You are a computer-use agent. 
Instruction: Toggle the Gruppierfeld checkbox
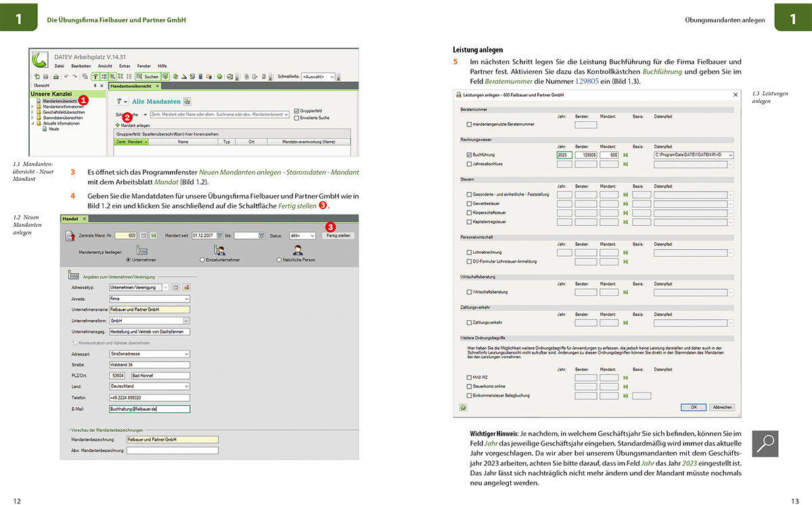[x=296, y=111]
